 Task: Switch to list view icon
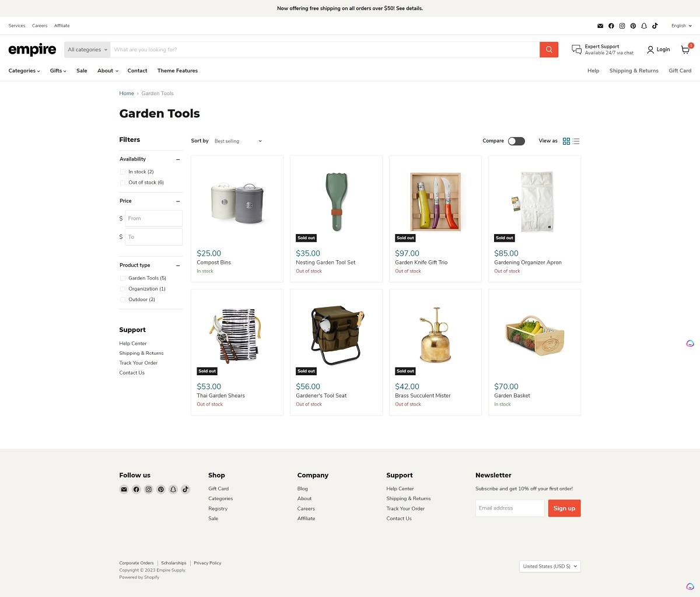click(x=576, y=141)
